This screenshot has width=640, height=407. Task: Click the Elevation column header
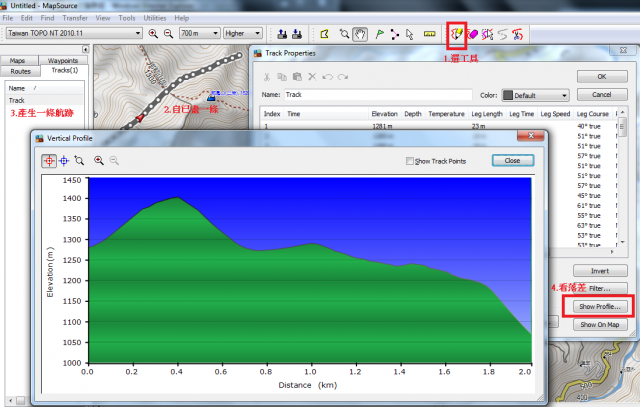[384, 114]
